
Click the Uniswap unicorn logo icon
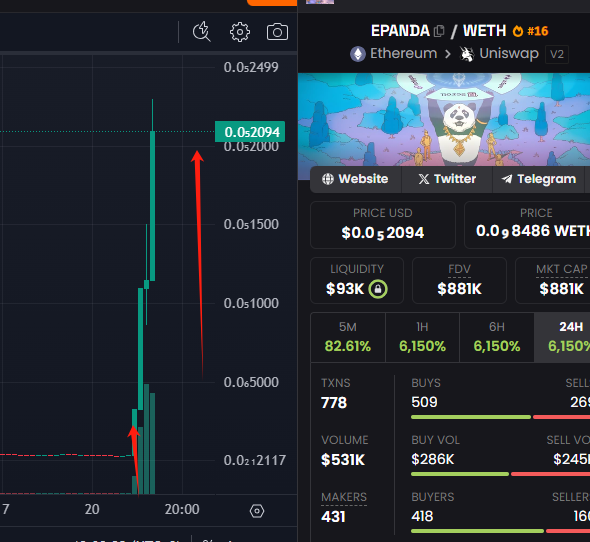tap(467, 54)
